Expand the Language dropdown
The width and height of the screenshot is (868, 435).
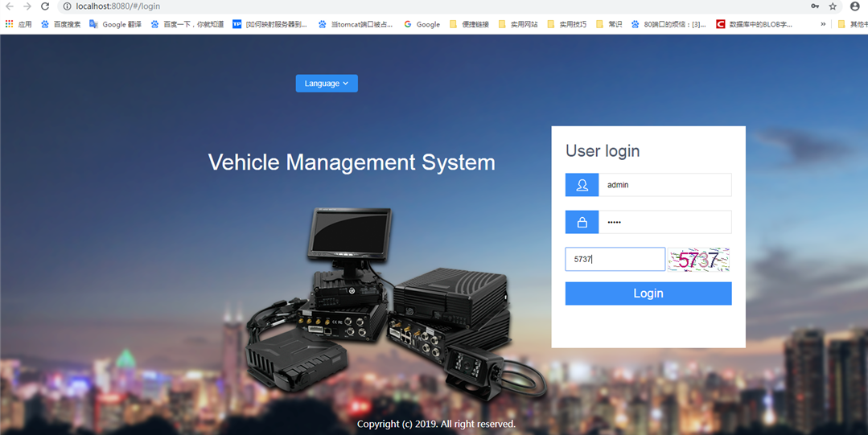(327, 84)
